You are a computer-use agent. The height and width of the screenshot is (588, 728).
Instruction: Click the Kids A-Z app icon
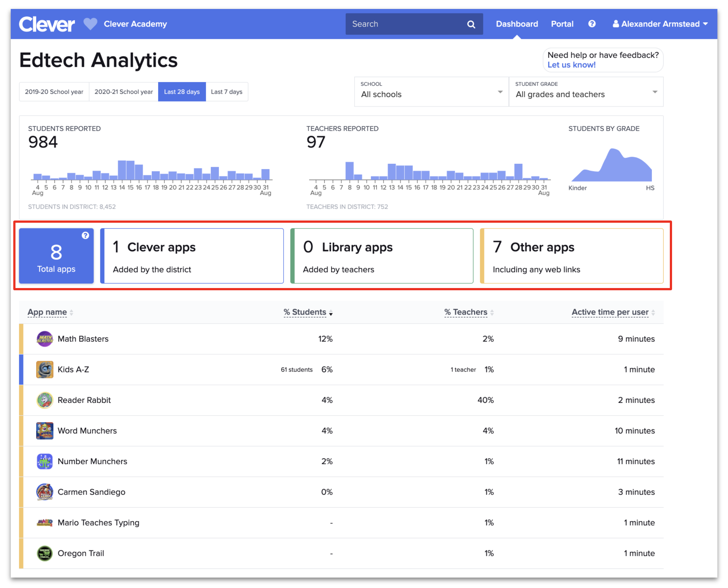[x=44, y=369]
